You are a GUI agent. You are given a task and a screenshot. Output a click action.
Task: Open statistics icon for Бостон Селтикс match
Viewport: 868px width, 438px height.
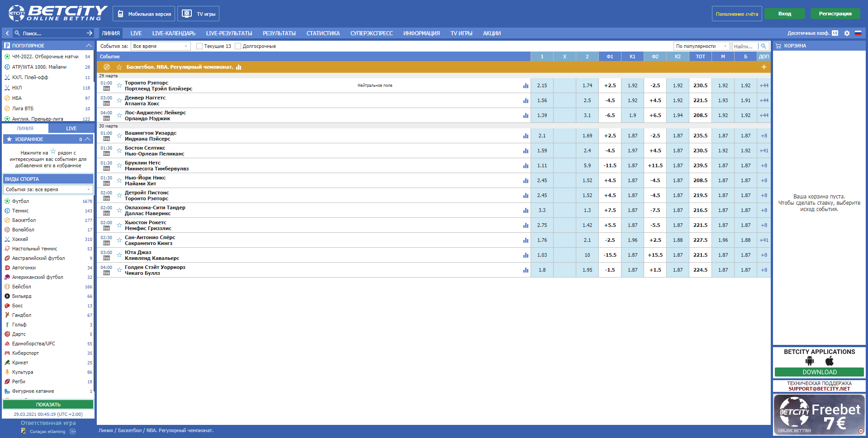pos(526,151)
